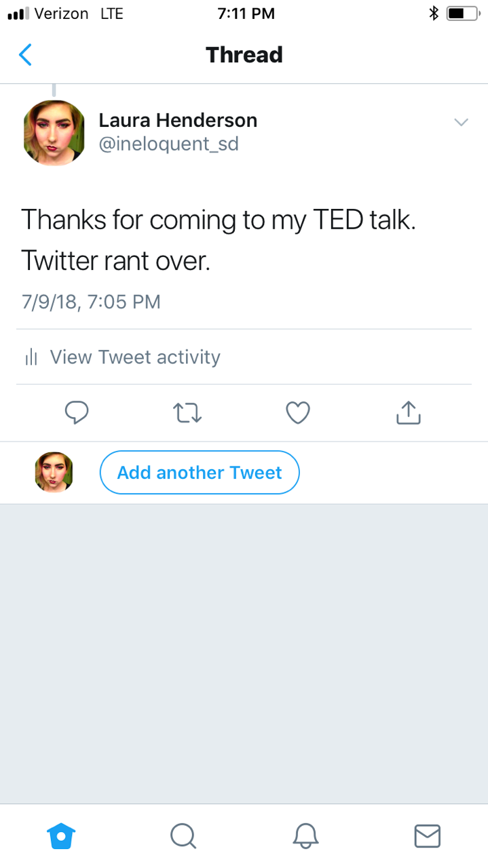Tap the tweet analytics bar chart icon
Screen dimensions: 488x868
click(x=31, y=357)
